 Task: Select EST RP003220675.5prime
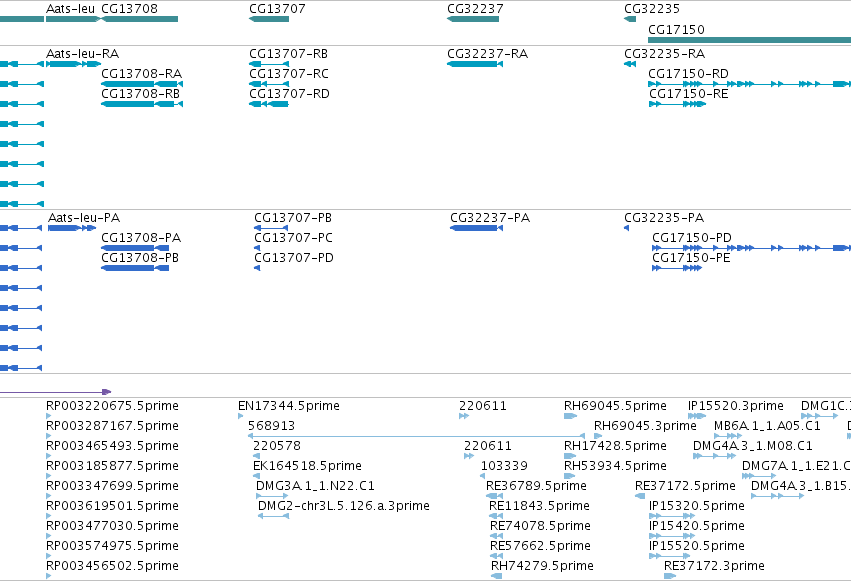click(49, 416)
